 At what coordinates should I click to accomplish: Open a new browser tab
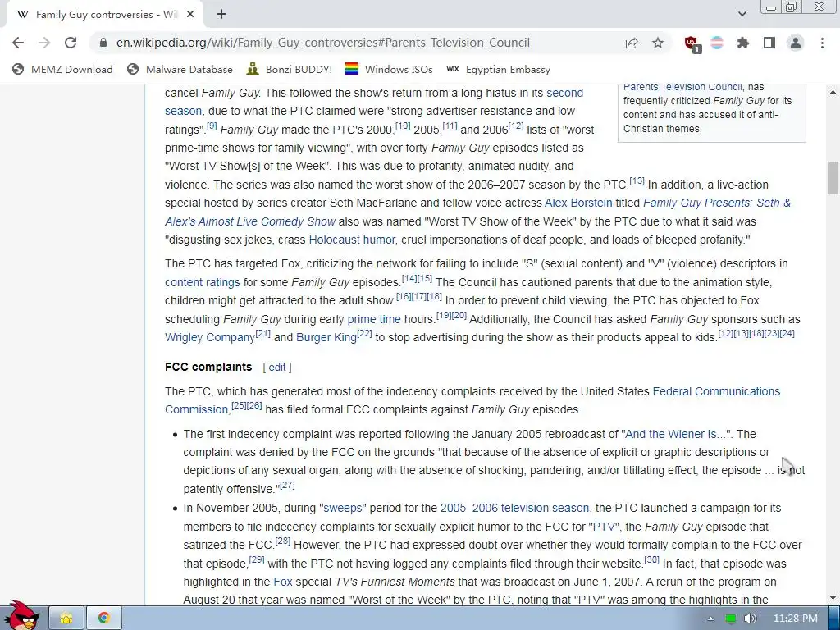[x=221, y=15]
